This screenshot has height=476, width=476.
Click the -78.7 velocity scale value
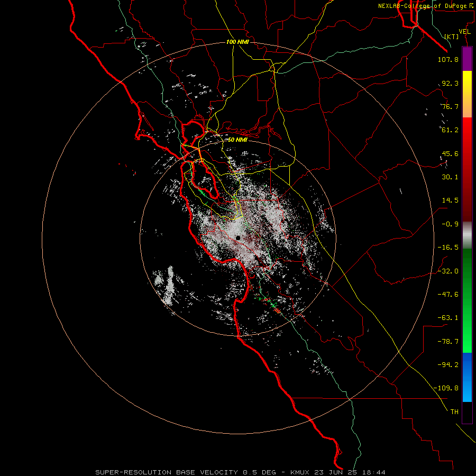pyautogui.click(x=448, y=342)
